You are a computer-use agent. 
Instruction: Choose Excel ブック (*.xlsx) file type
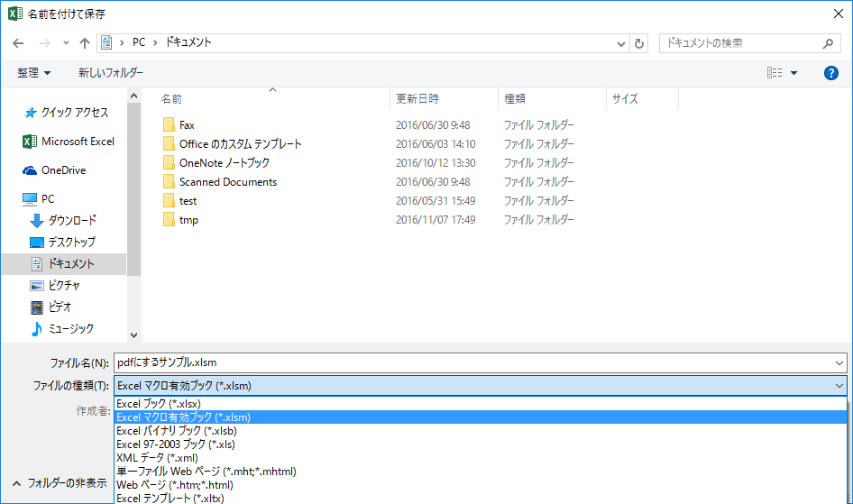point(481,404)
